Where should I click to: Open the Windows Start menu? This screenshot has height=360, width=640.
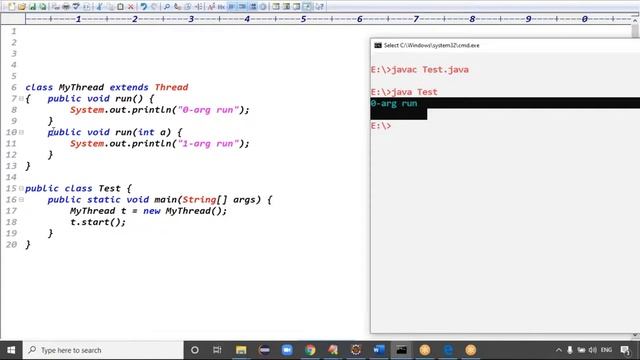[x=11, y=350]
